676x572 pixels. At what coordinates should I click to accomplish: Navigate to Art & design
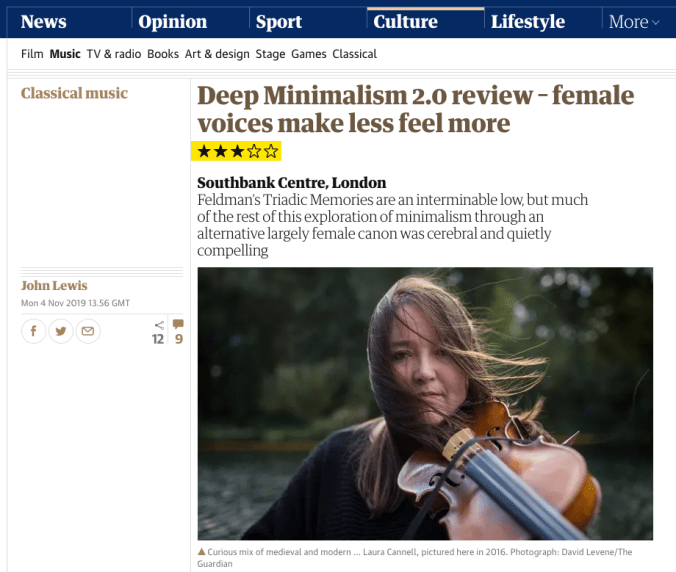pos(218,54)
